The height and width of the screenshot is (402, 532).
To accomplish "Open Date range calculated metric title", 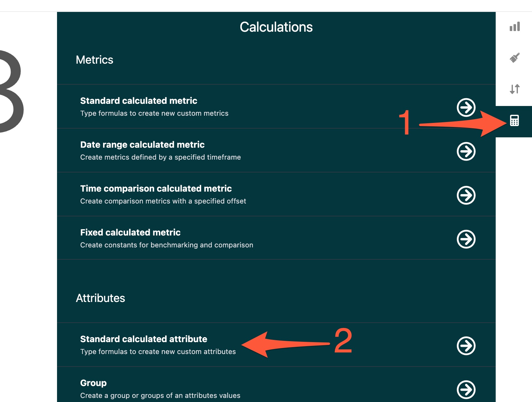I will 142,145.
